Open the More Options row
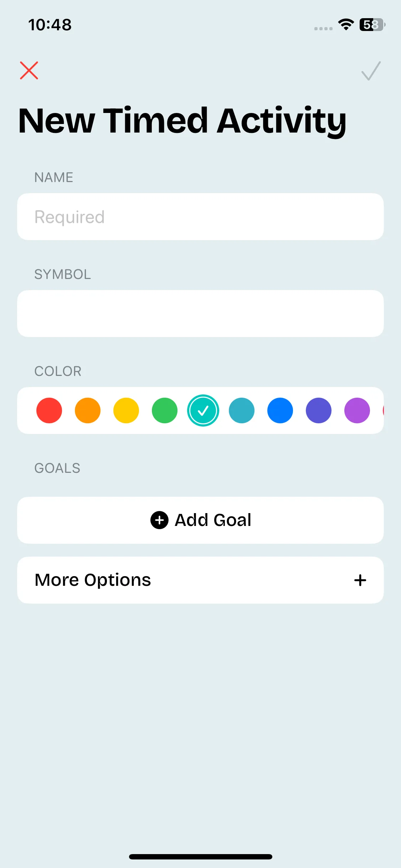This screenshot has width=401, height=868. [x=200, y=580]
